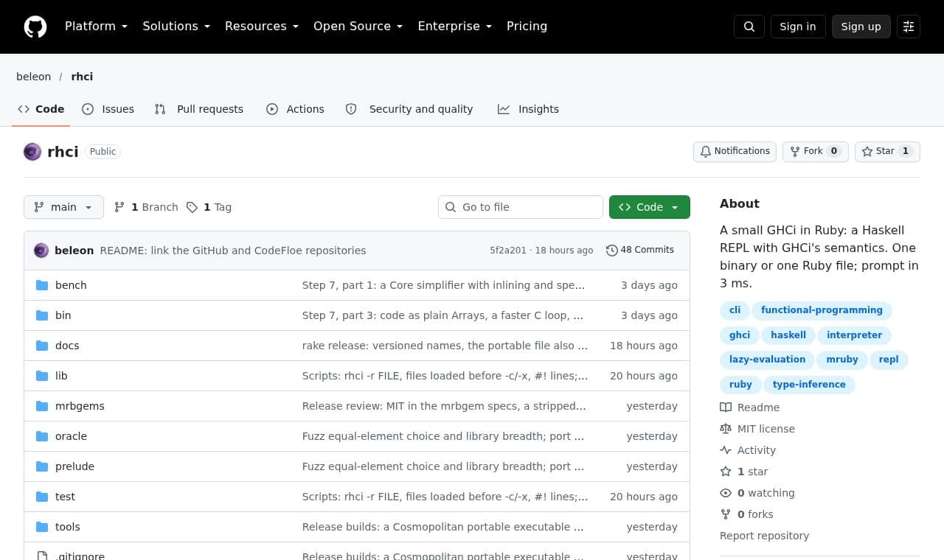
Task: Click the mrbgems folder icon
Action: coord(42,406)
